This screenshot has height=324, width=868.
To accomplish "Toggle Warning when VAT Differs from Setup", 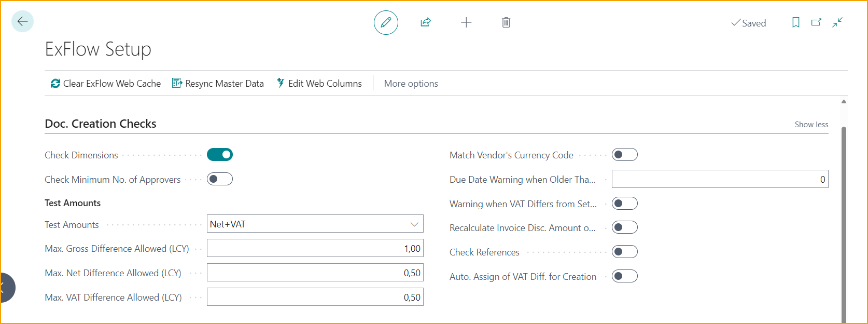I will 625,204.
